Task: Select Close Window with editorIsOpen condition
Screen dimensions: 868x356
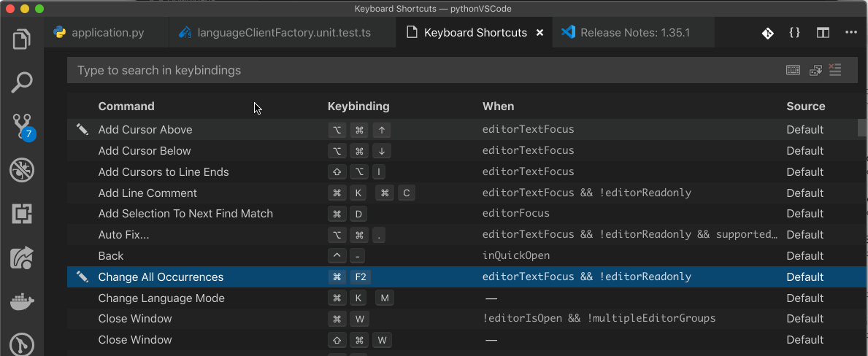Action: [x=462, y=318]
